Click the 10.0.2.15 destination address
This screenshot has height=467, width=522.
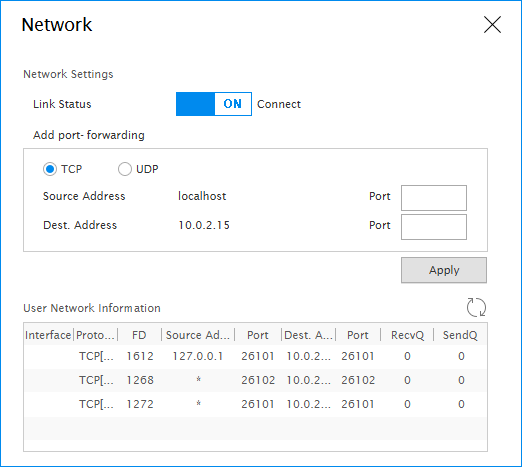204,225
